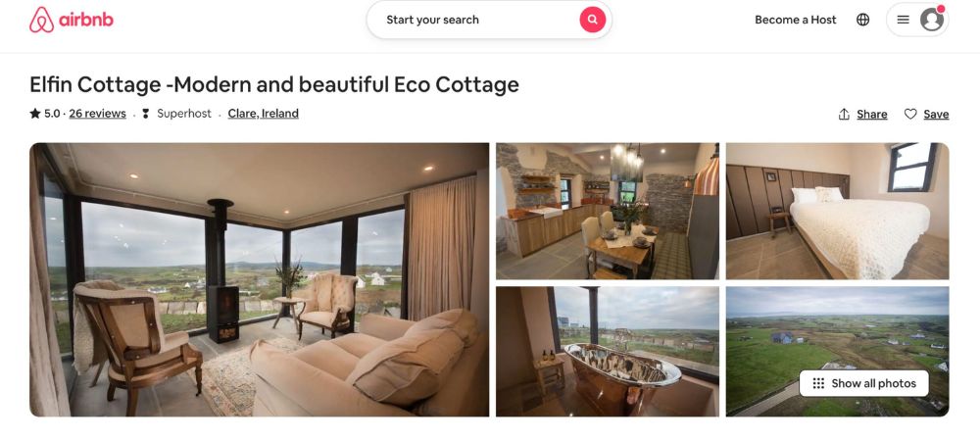This screenshot has width=980, height=441.
Task: Open the copper bathtub photo
Action: tap(608, 352)
